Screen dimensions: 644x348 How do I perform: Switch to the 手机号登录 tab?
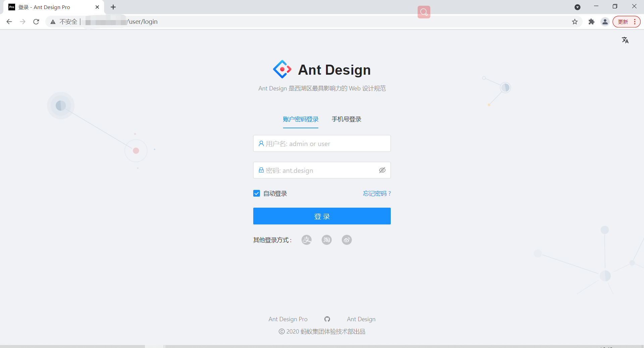coord(346,119)
